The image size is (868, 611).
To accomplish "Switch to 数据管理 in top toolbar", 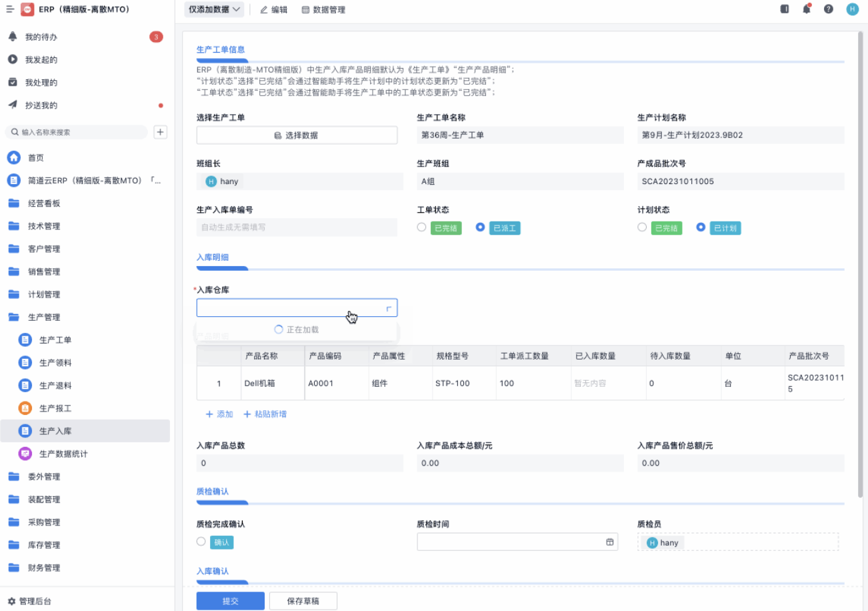I will click(323, 10).
